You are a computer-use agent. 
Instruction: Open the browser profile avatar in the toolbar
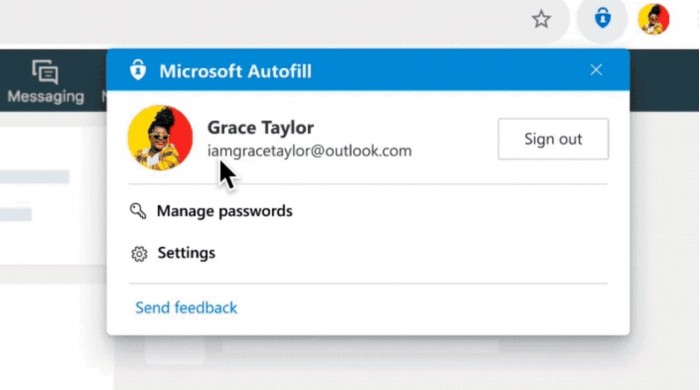654,19
